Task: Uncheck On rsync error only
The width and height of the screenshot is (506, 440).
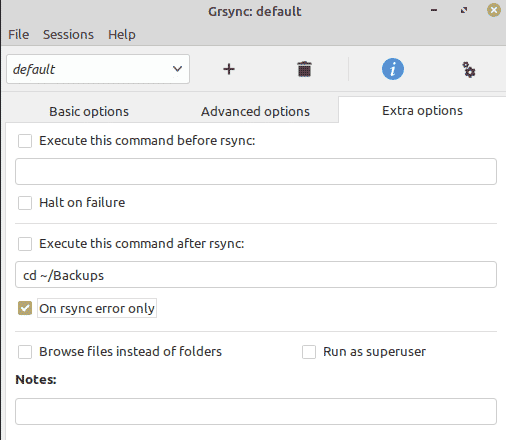Action: point(25,308)
